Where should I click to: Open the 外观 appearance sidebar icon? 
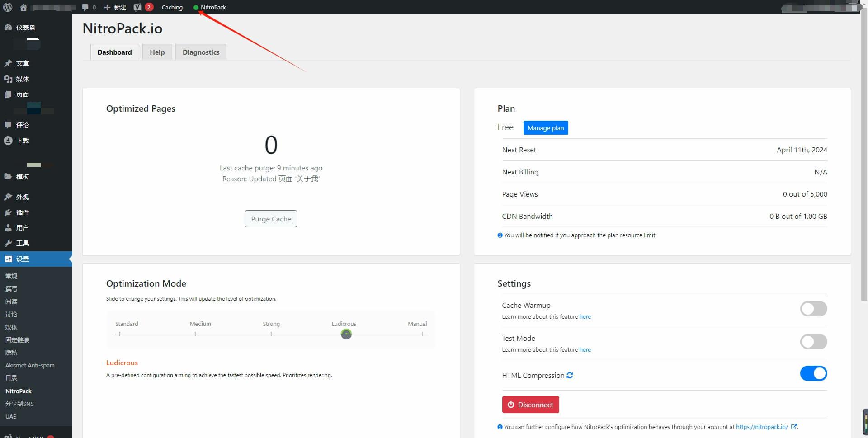[x=8, y=197]
